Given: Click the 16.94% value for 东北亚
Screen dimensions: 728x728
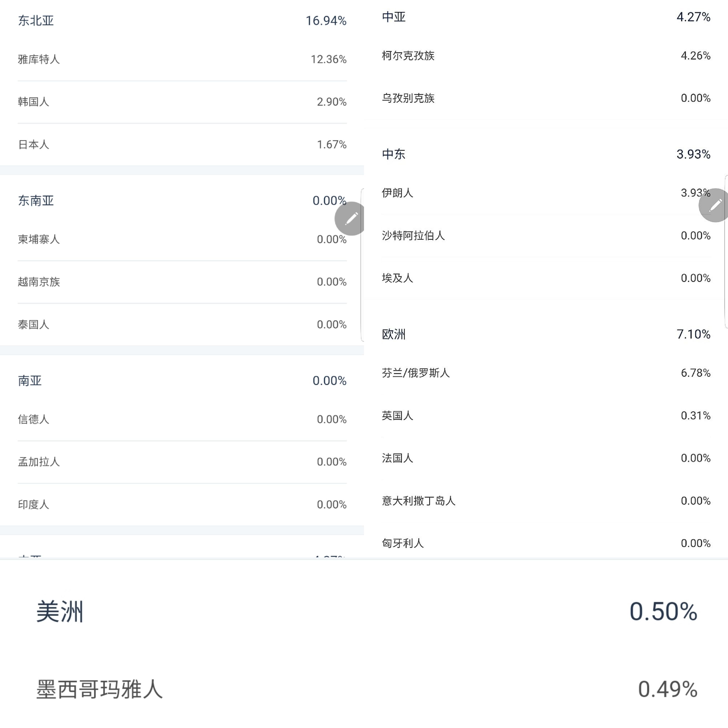Looking at the screenshot, I should (x=326, y=21).
